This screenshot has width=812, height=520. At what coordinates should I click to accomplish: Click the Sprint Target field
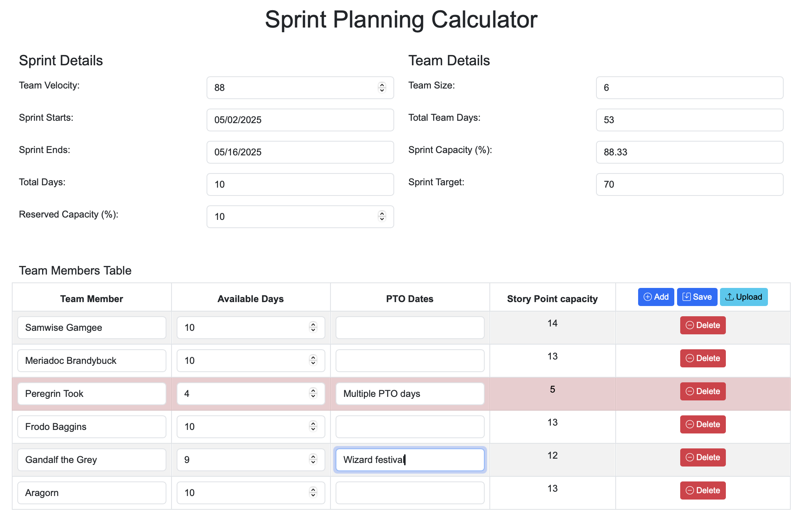pyautogui.click(x=690, y=184)
